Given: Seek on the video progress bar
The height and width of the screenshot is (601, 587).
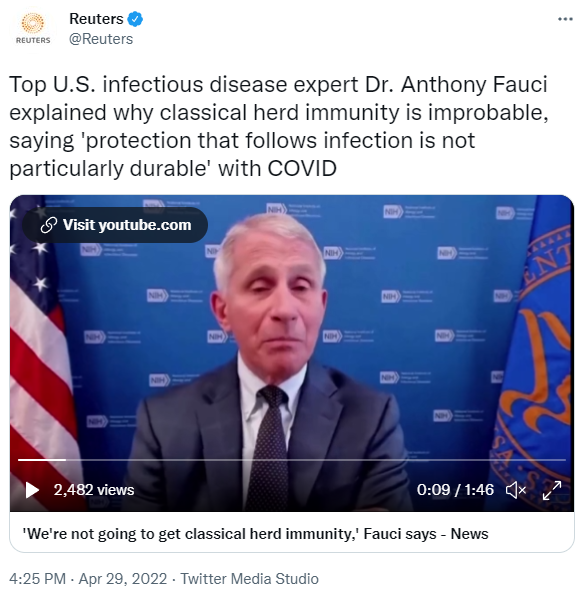Looking at the screenshot, I should click(291, 459).
